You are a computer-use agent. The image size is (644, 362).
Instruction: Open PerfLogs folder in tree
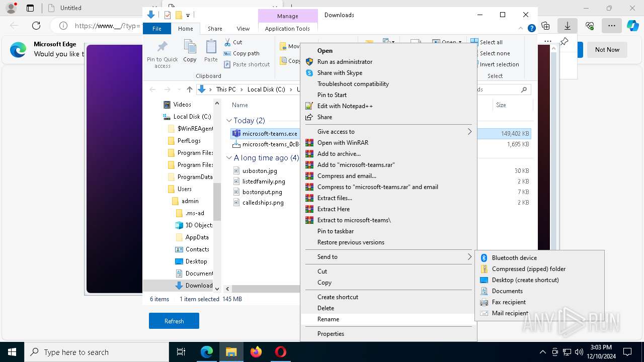pos(189,141)
